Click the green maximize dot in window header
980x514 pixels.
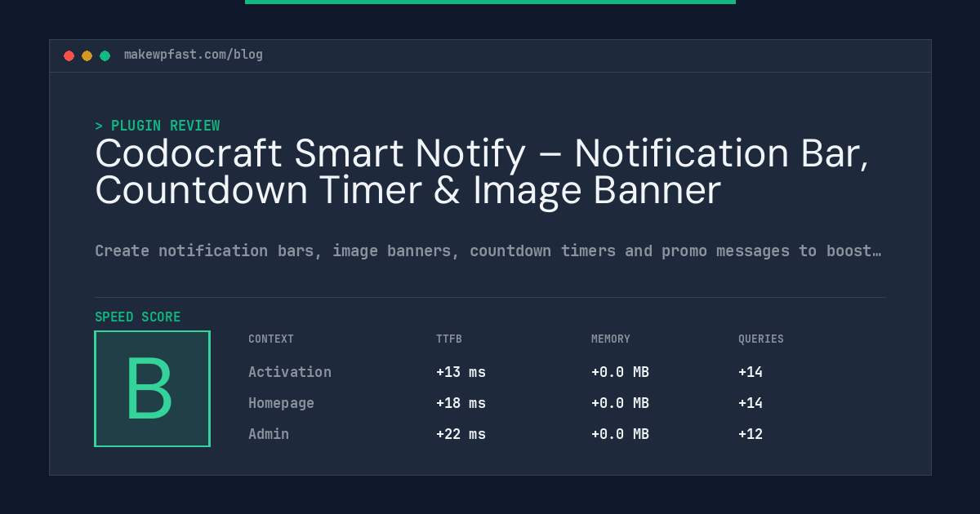click(105, 55)
